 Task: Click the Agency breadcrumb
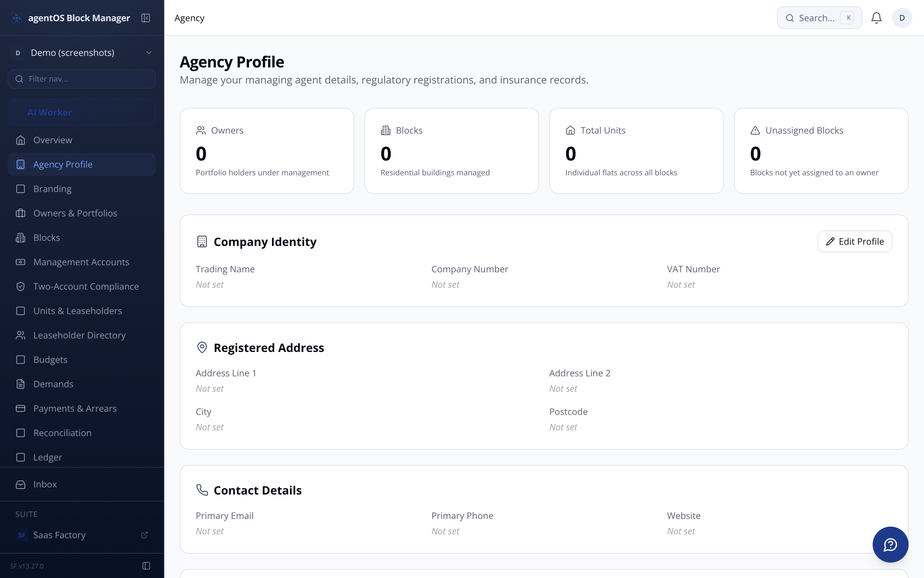coord(189,18)
